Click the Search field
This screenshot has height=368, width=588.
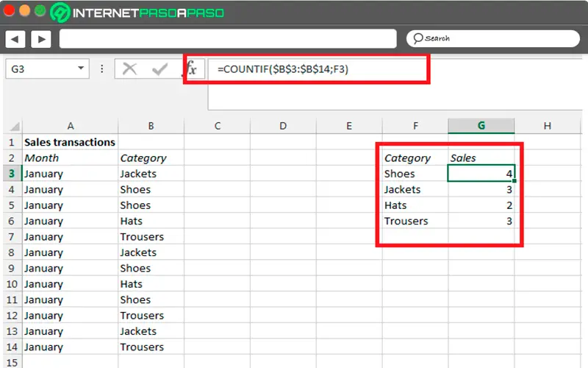click(492, 39)
